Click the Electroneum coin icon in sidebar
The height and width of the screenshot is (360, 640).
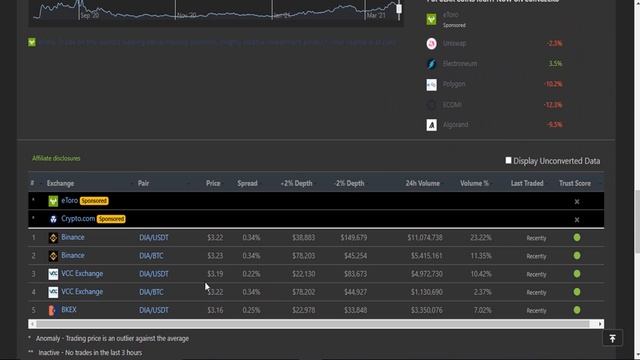click(x=431, y=64)
